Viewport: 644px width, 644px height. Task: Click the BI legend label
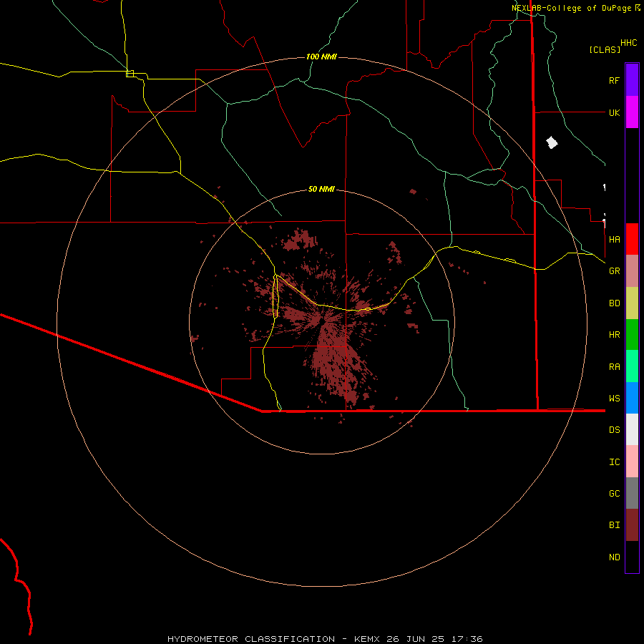tap(614, 525)
